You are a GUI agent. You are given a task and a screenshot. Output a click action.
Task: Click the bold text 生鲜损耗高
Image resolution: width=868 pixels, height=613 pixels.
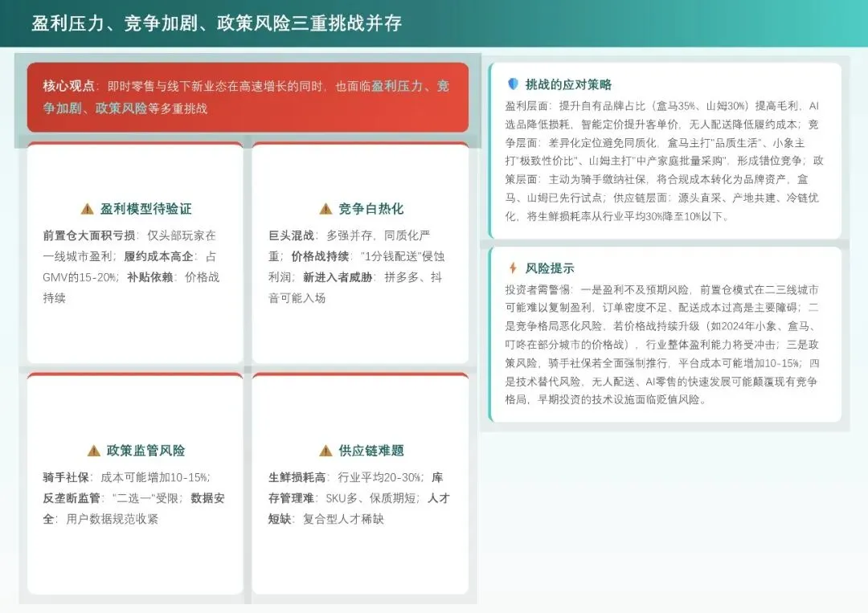(x=297, y=477)
